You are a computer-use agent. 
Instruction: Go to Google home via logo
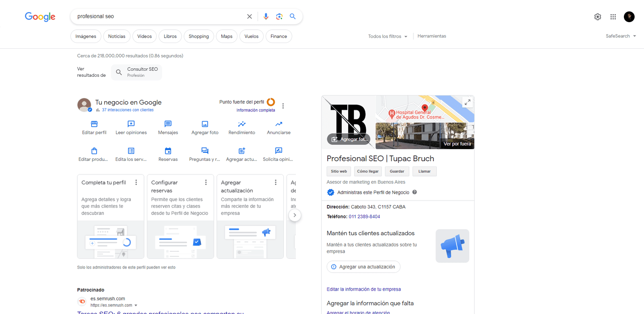coord(40,16)
